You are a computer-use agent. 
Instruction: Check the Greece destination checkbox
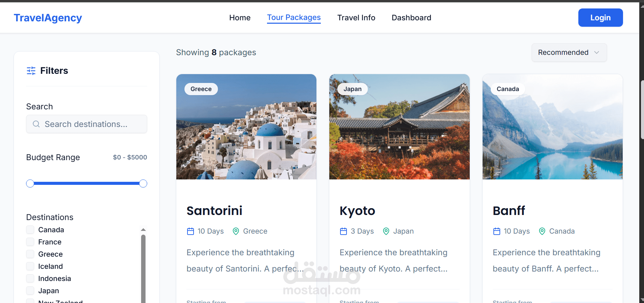click(x=30, y=254)
